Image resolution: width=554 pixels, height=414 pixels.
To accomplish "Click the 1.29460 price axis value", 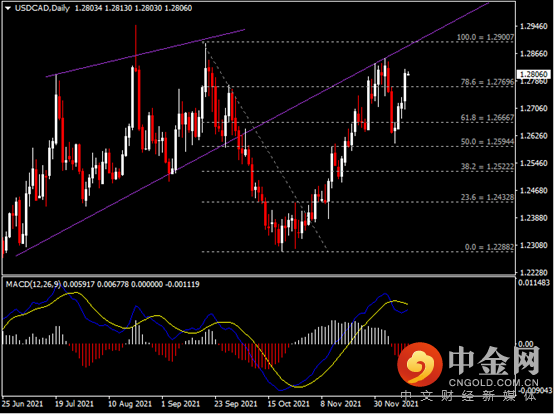I will (x=533, y=26).
